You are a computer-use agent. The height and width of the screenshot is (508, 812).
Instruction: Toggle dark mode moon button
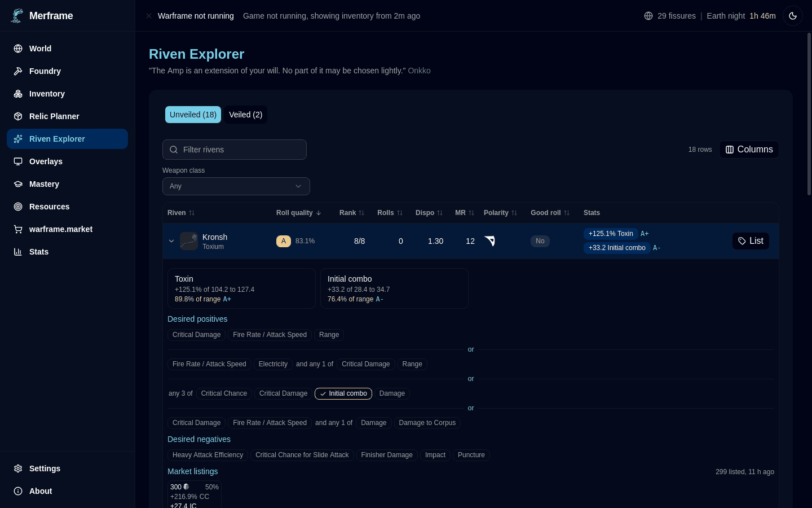793,16
